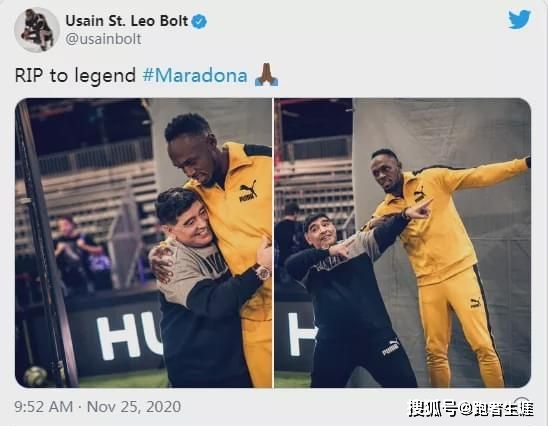Image resolution: width=548 pixels, height=426 pixels.
Task: Click the Nov 25, 2020 date
Action: click(134, 407)
